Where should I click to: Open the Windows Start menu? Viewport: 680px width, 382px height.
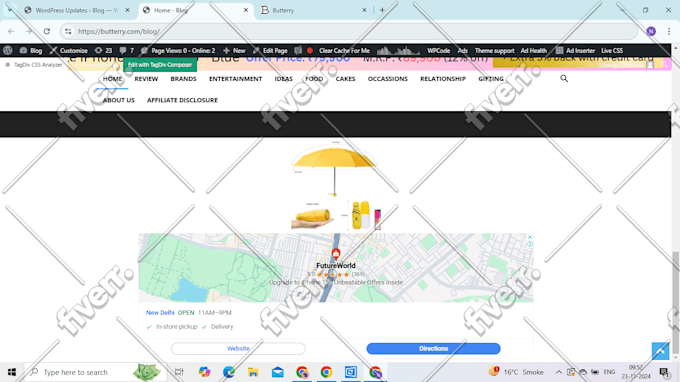click(12, 372)
